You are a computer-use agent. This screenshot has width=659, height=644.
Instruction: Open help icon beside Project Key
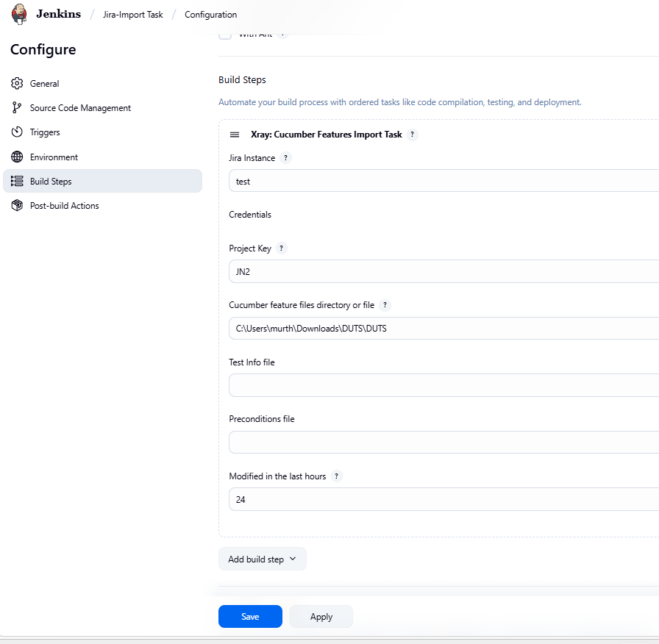coord(282,248)
